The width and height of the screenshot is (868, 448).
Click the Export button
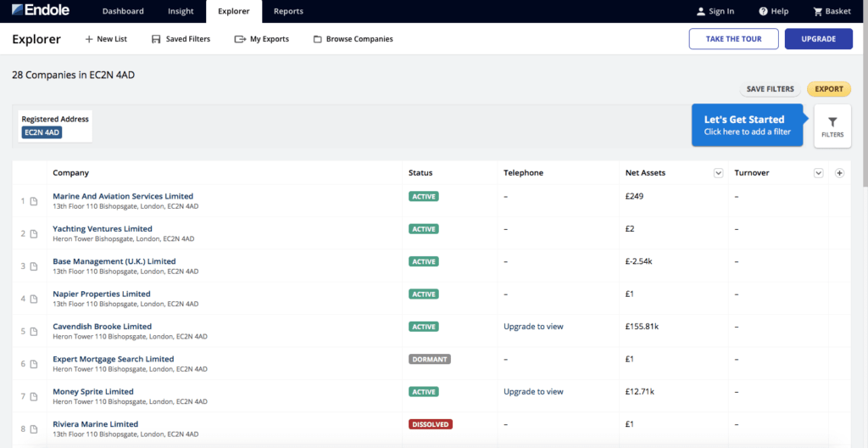point(828,89)
